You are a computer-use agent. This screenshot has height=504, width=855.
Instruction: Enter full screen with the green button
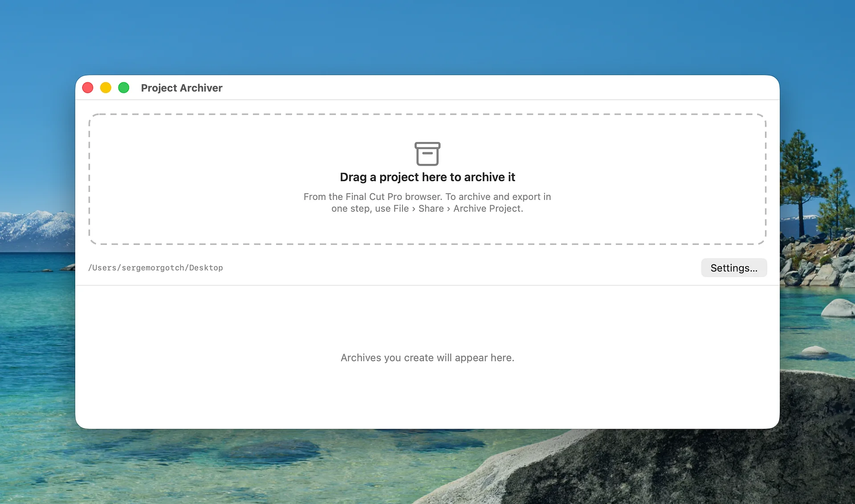(x=124, y=88)
